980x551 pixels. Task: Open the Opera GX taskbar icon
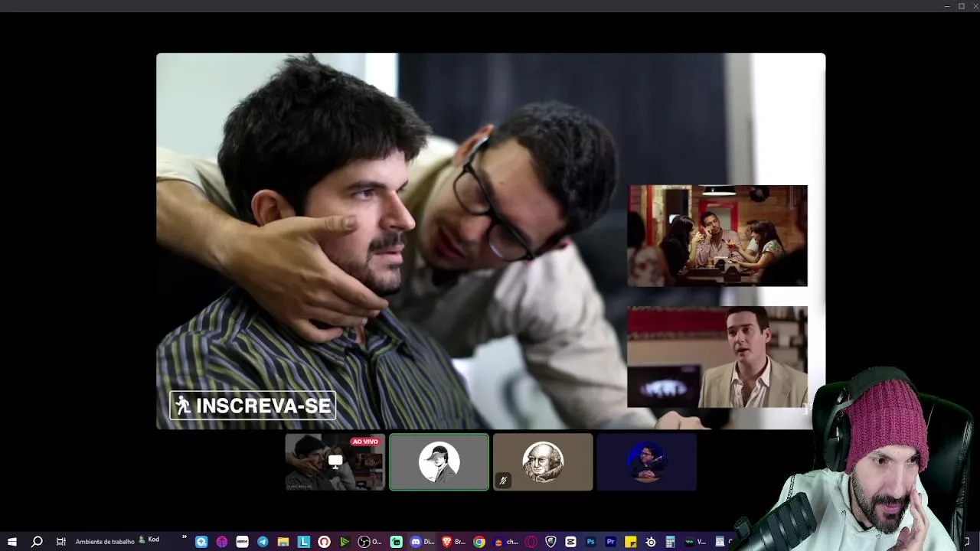pyautogui.click(x=531, y=542)
